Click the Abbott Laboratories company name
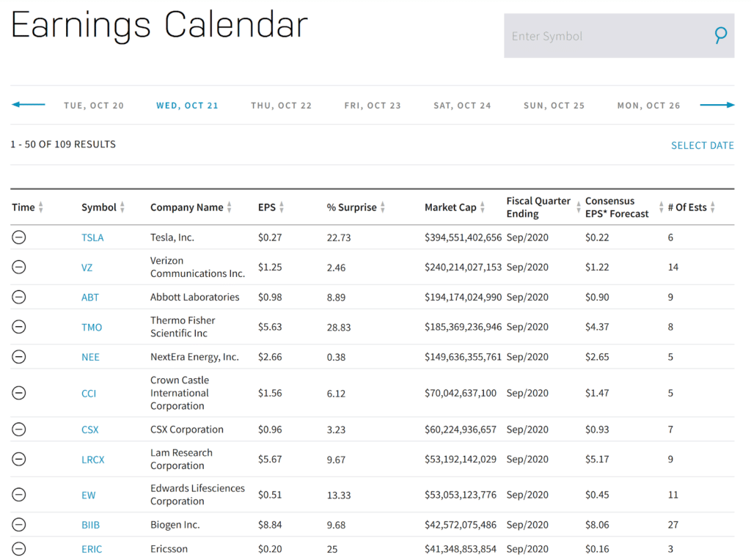 [x=194, y=298]
